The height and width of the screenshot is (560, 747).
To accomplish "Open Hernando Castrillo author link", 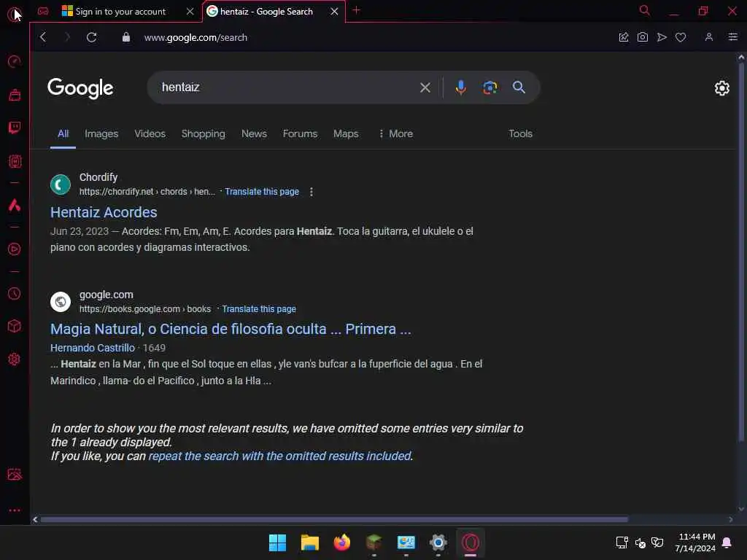I will pyautogui.click(x=93, y=348).
